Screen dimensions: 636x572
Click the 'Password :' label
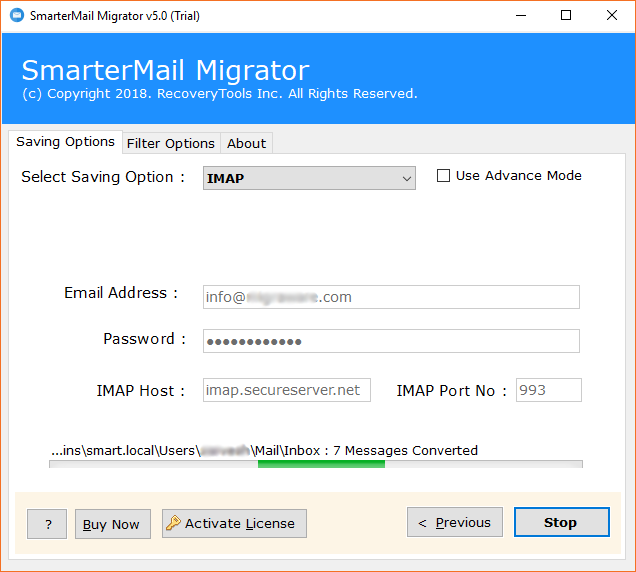point(144,339)
